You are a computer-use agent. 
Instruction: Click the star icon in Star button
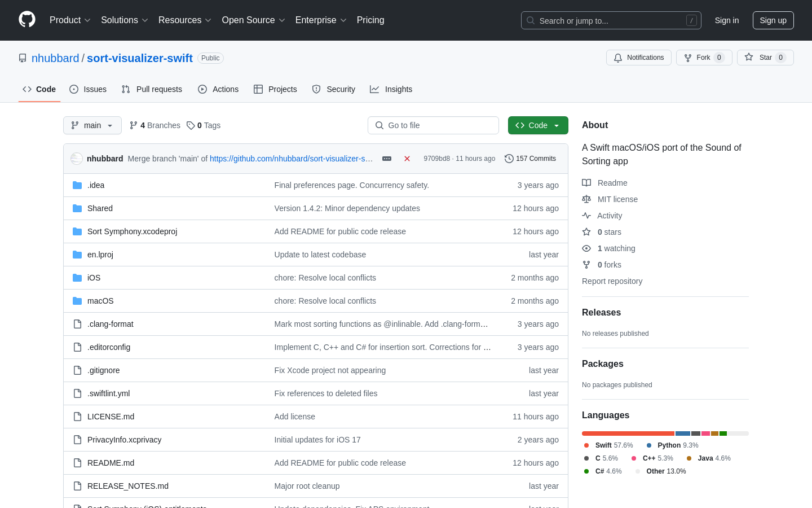(x=749, y=57)
